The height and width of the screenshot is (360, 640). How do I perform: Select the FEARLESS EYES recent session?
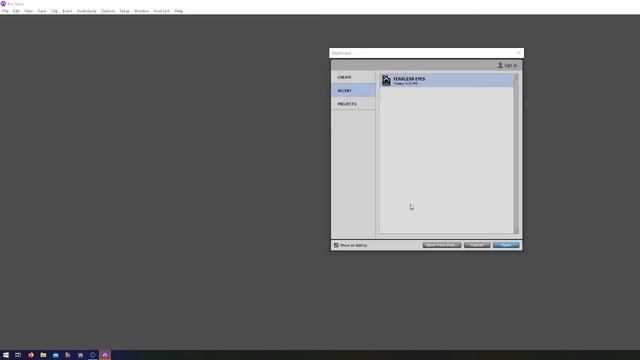coord(447,80)
